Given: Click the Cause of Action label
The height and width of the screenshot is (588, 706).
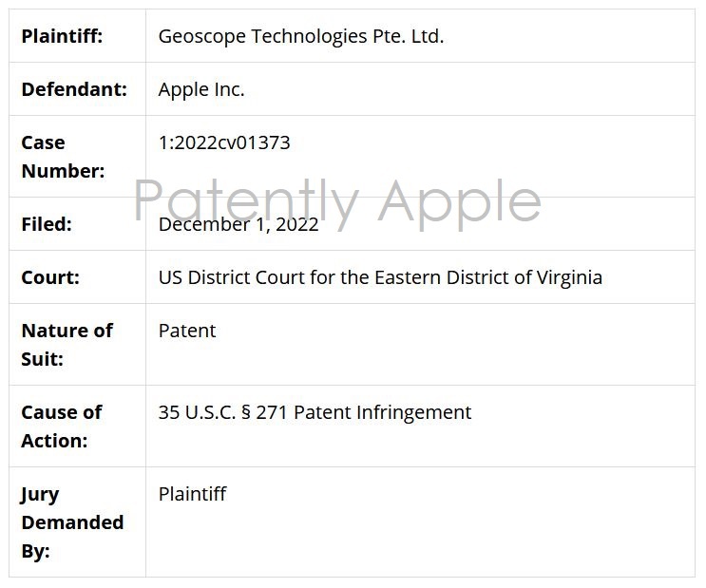Looking at the screenshot, I should (x=61, y=427).
